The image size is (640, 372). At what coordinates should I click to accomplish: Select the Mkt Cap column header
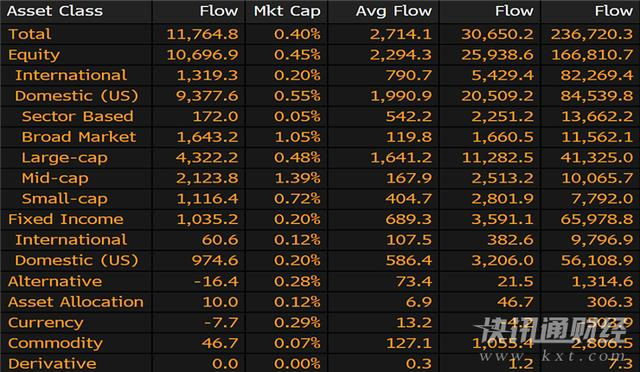(x=287, y=11)
